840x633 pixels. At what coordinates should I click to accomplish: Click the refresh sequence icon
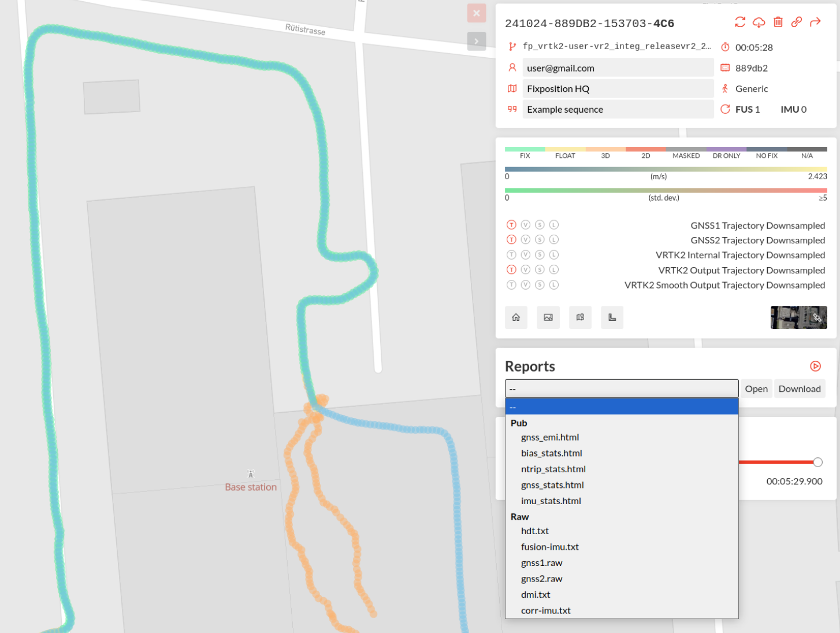[740, 22]
